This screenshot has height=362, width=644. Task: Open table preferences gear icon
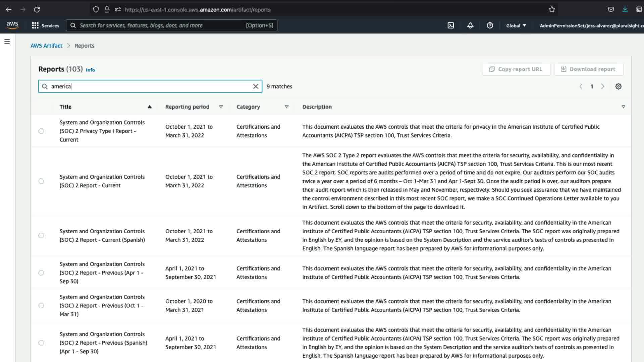point(618,86)
